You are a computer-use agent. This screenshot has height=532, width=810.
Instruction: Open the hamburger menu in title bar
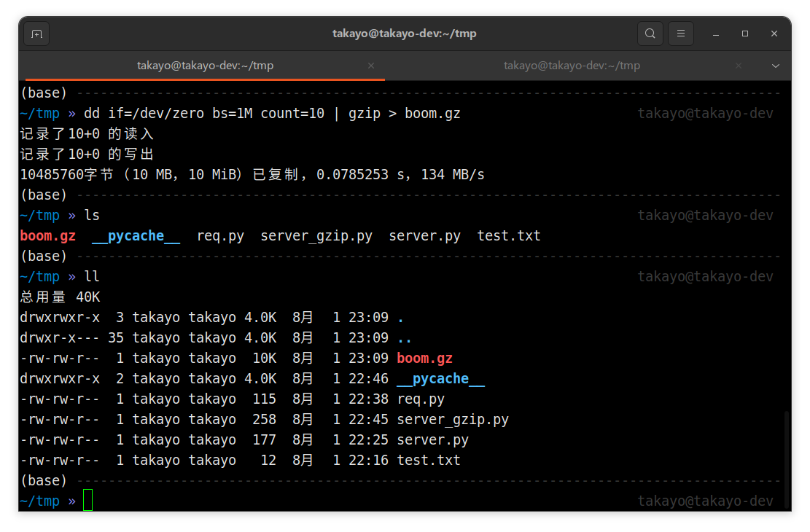pos(681,34)
